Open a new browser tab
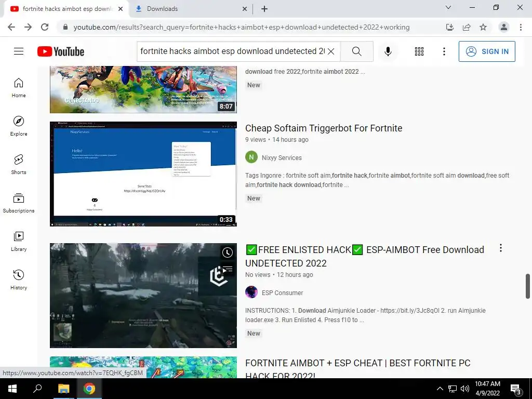This screenshot has height=399, width=532. pyautogui.click(x=264, y=9)
